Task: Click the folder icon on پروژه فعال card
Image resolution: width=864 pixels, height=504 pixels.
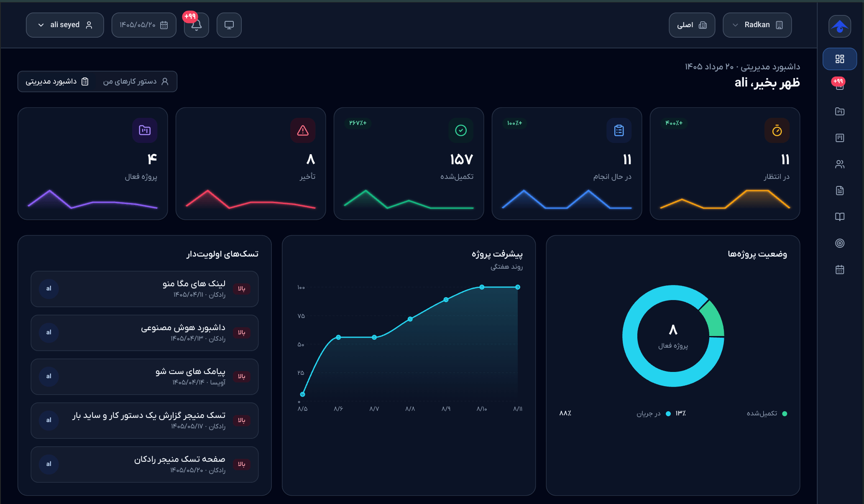Action: click(145, 130)
